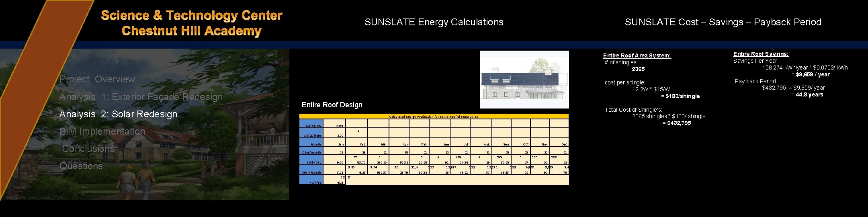This screenshot has height=217, width=868.
Task: Select the '# of shingles:' label
Action: point(621,62)
